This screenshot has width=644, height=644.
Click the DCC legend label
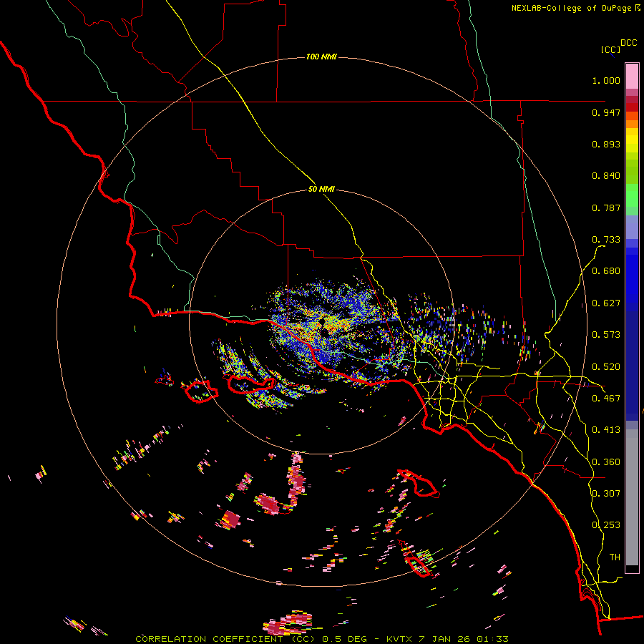[629, 43]
